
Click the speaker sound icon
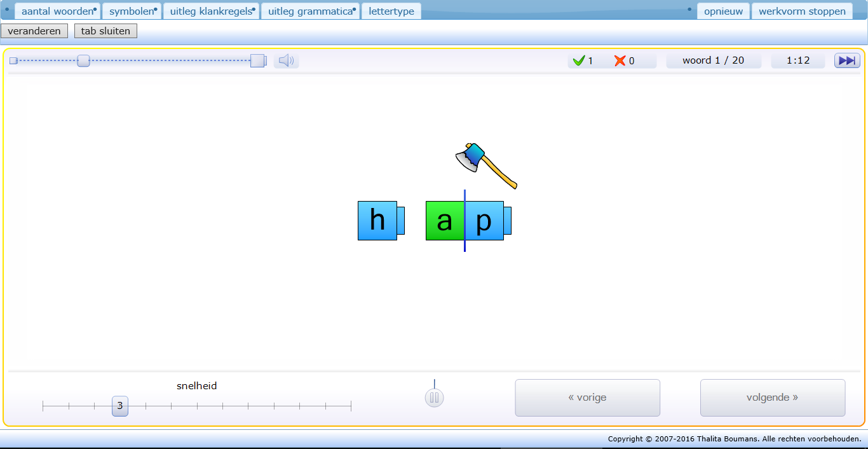coord(286,61)
